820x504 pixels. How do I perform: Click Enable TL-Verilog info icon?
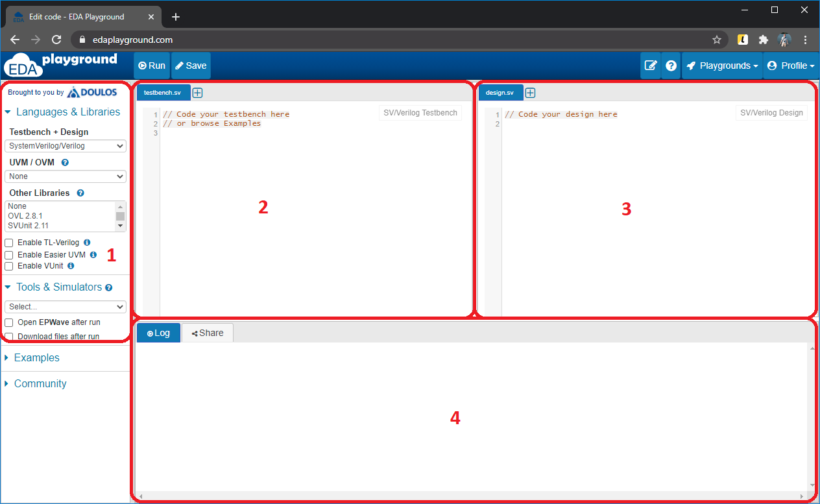pyautogui.click(x=87, y=243)
